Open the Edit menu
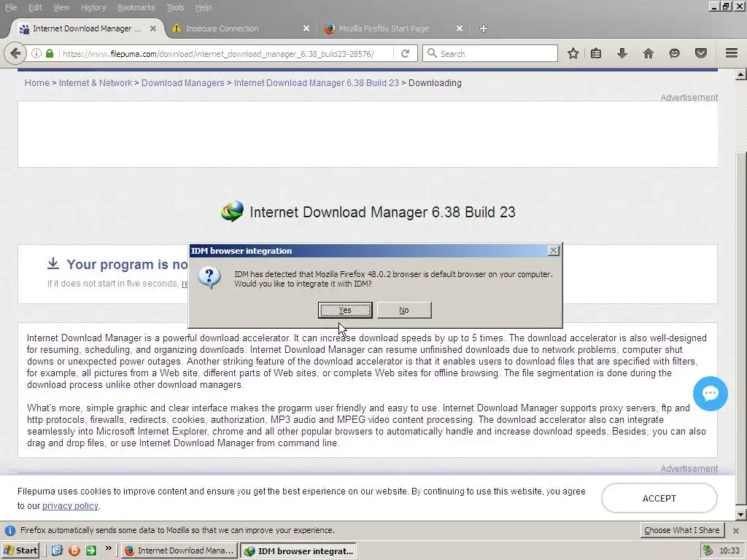 pyautogui.click(x=35, y=7)
